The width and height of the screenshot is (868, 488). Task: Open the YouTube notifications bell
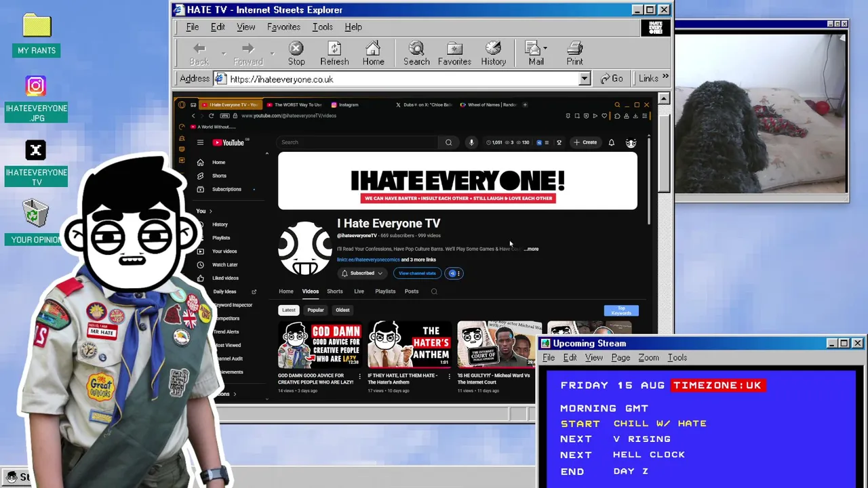click(x=612, y=142)
